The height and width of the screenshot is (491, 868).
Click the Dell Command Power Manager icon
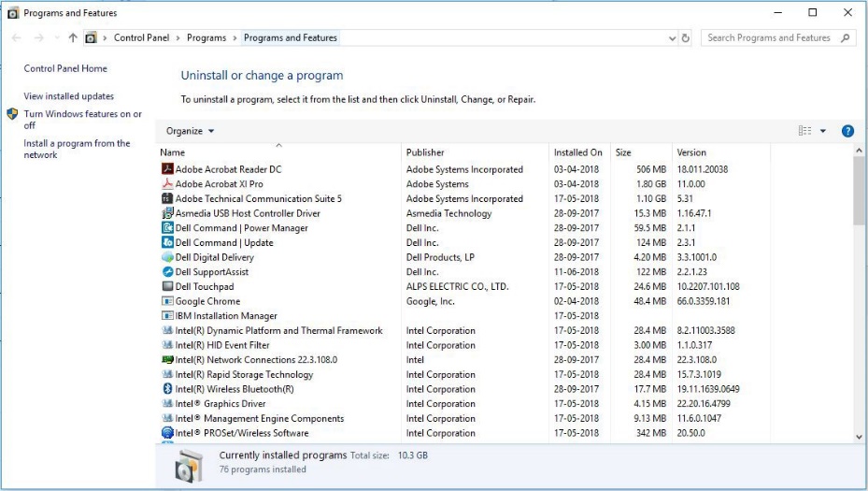click(167, 227)
